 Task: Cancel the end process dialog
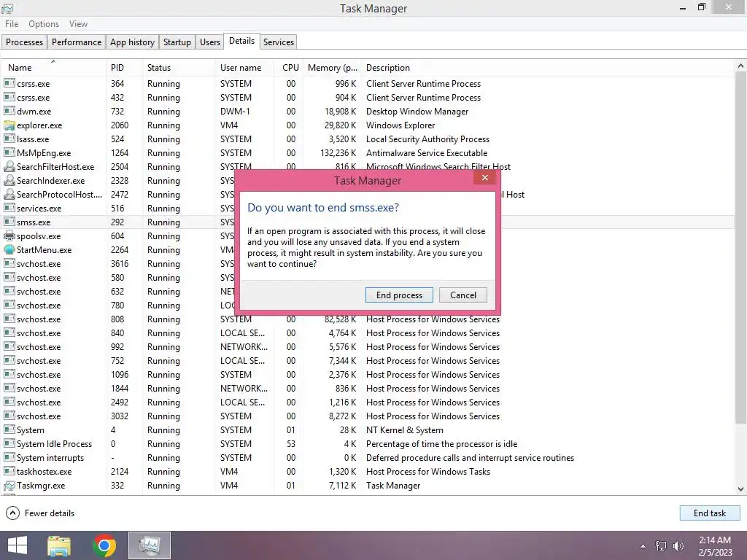tap(463, 295)
